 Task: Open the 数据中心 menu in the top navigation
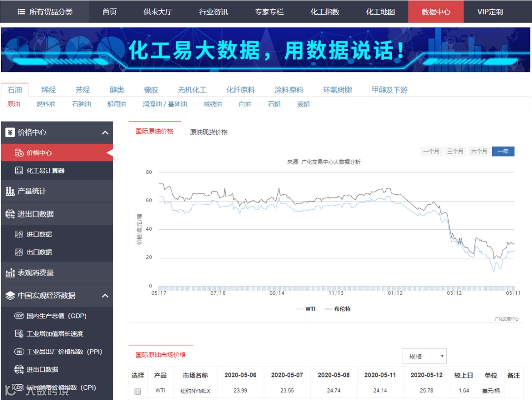point(435,11)
